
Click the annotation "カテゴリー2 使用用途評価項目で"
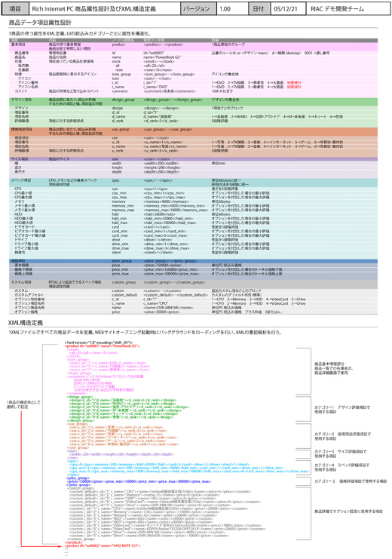coord(342,435)
